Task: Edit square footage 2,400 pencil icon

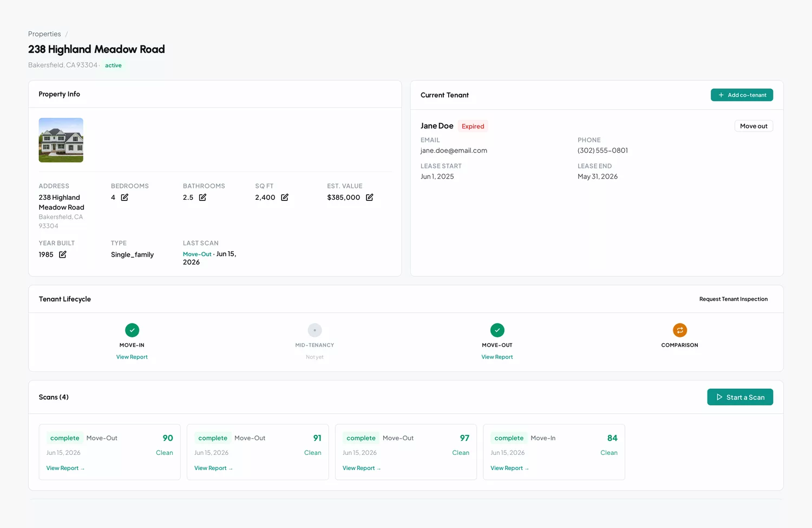Action: (285, 197)
